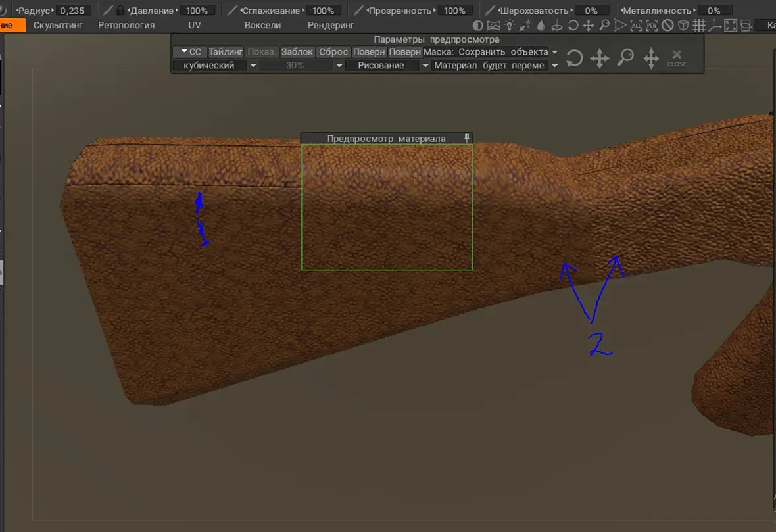This screenshot has height=532, width=776.
Task: Click the water drop icon in top toolbar
Action: pos(541,26)
